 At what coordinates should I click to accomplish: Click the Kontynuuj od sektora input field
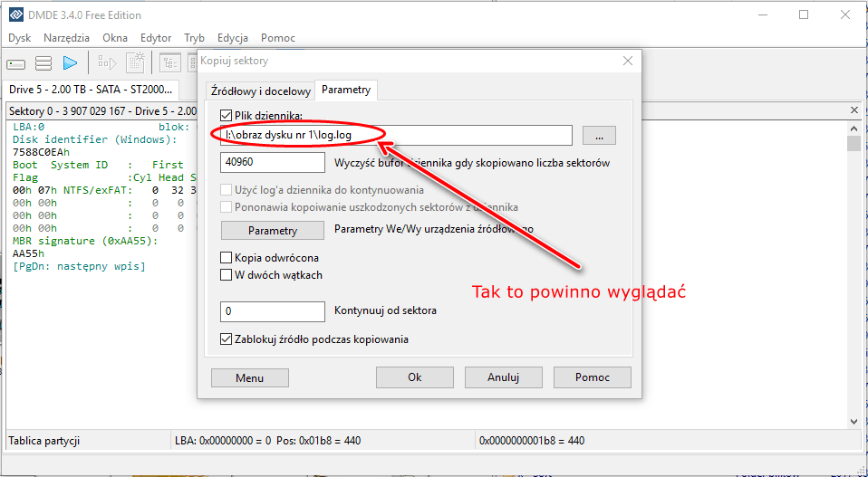pos(273,311)
